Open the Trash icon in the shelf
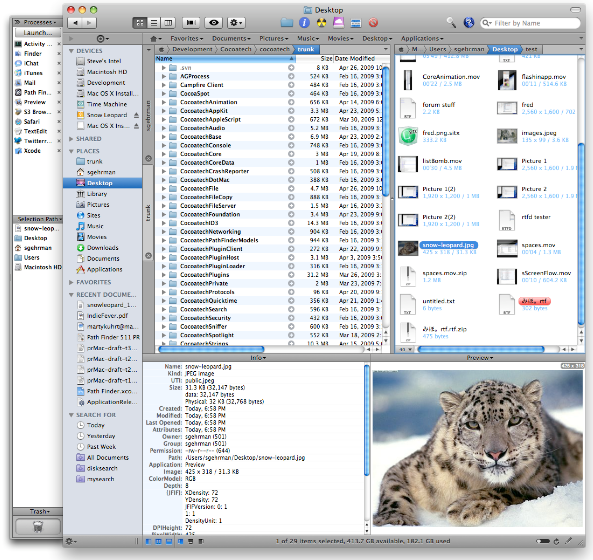Viewport: 593px width, 560px height. click(x=38, y=526)
